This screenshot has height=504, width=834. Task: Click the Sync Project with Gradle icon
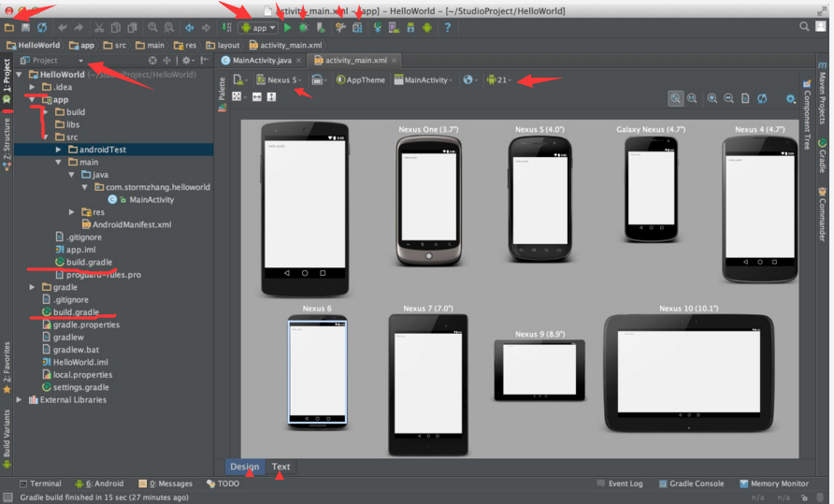point(378,27)
